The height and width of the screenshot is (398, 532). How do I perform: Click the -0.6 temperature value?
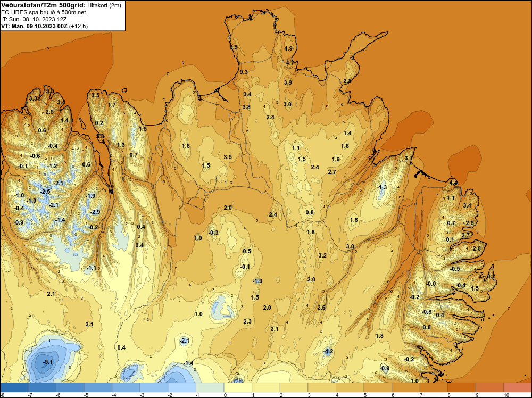35,156
